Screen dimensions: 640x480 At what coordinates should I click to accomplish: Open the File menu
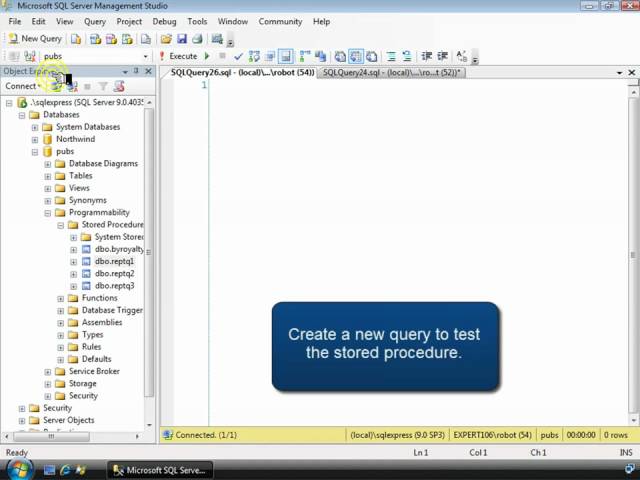[15, 22]
